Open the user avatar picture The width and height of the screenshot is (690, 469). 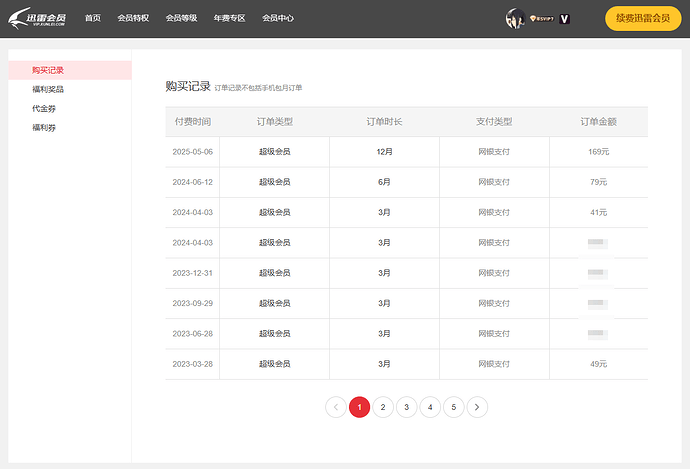515,18
